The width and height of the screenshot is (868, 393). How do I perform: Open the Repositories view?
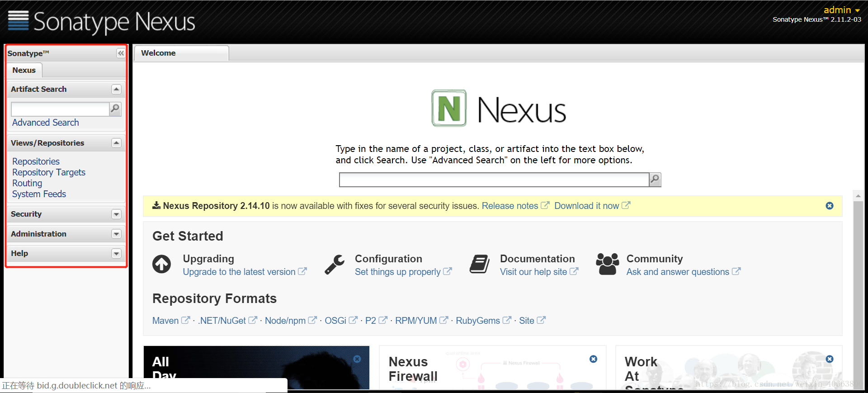pos(36,161)
